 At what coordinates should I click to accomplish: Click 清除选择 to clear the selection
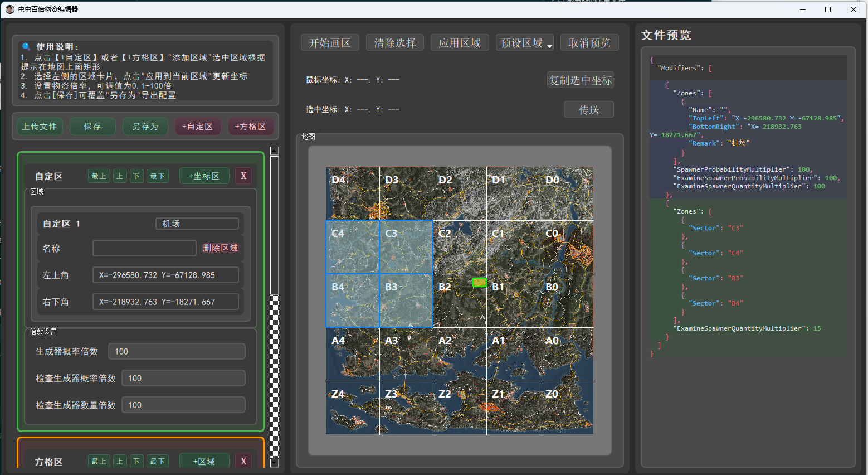tap(394, 42)
